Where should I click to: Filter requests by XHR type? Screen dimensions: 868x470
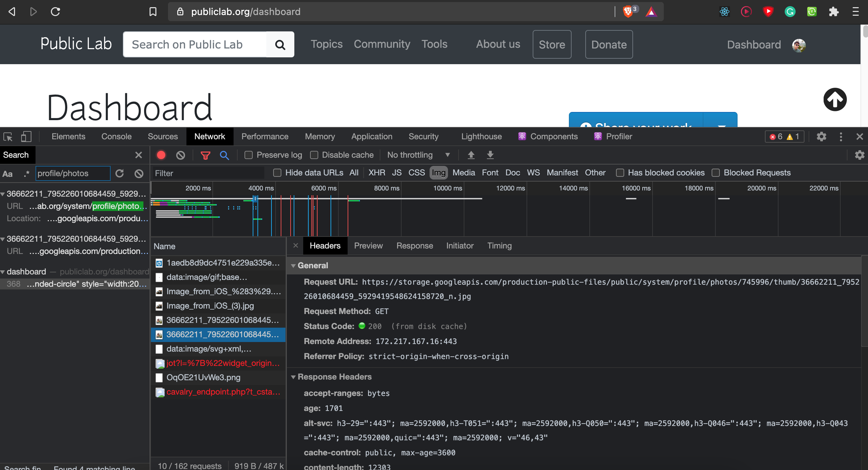(376, 173)
